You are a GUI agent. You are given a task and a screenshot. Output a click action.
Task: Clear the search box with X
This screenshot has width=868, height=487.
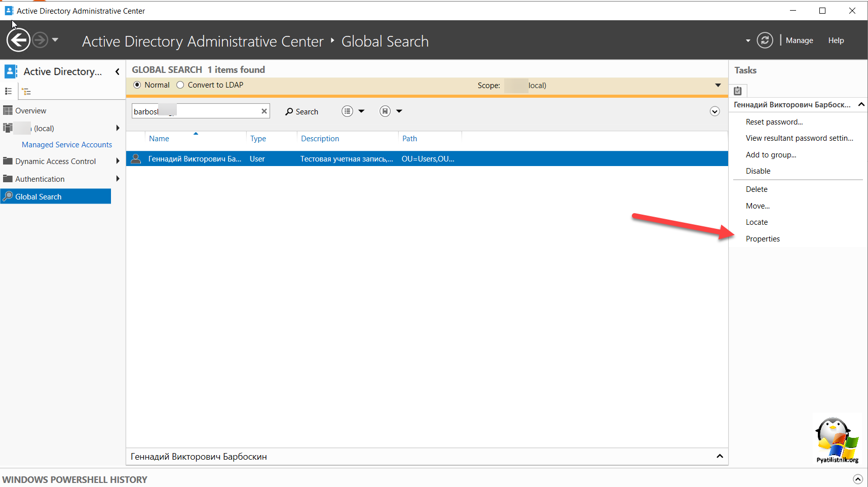coord(264,111)
